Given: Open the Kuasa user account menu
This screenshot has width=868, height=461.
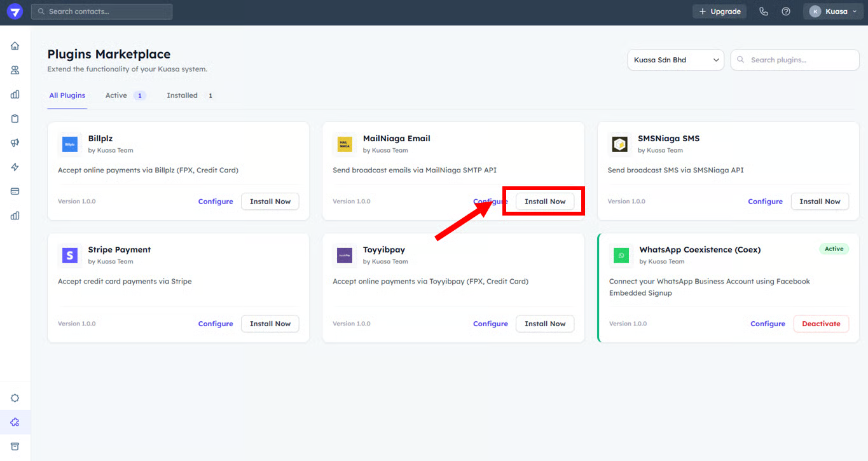Looking at the screenshot, I should pyautogui.click(x=833, y=11).
